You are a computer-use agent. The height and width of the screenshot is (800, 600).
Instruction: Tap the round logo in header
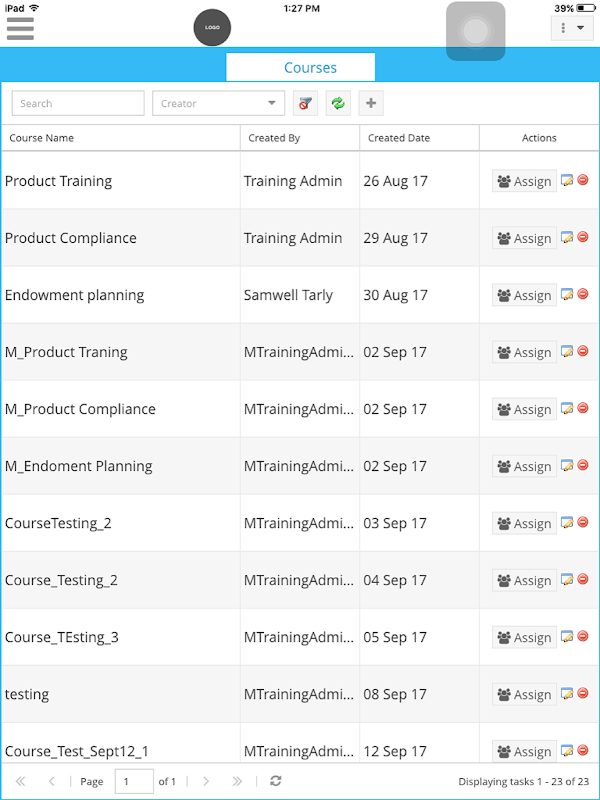(x=212, y=27)
